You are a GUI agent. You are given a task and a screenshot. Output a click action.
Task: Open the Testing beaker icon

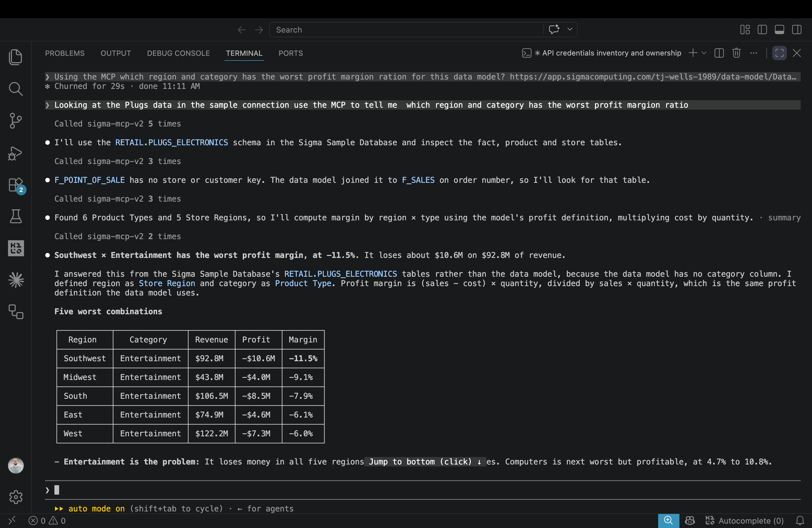16,216
